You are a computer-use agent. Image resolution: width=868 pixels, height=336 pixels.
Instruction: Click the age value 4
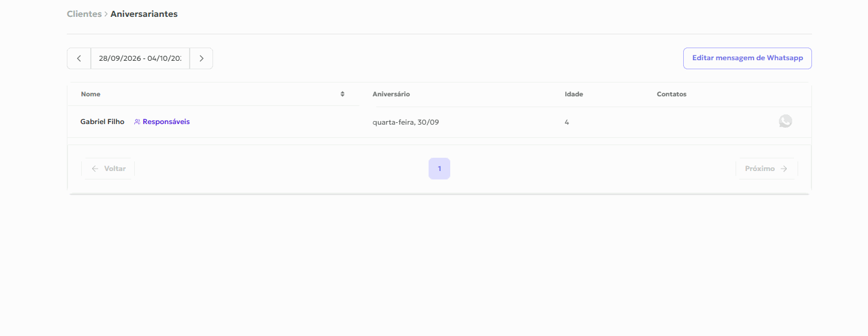pos(567,122)
